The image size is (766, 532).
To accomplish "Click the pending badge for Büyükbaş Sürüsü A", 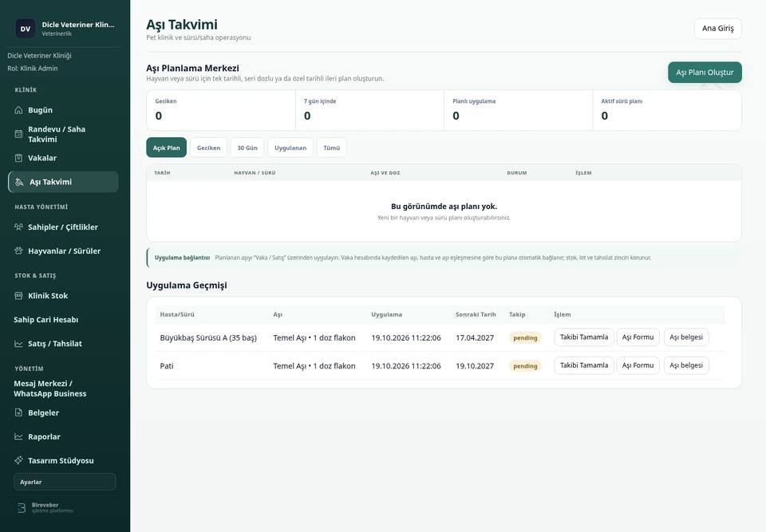I will [525, 337].
